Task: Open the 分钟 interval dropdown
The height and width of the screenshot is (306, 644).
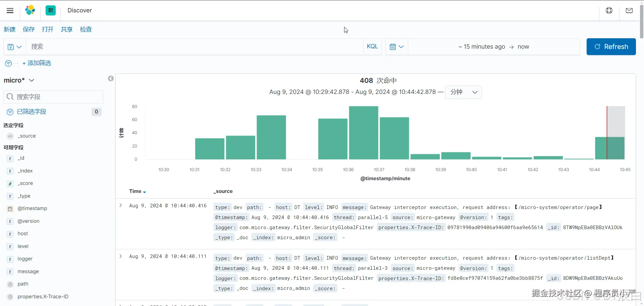Action: [x=463, y=92]
